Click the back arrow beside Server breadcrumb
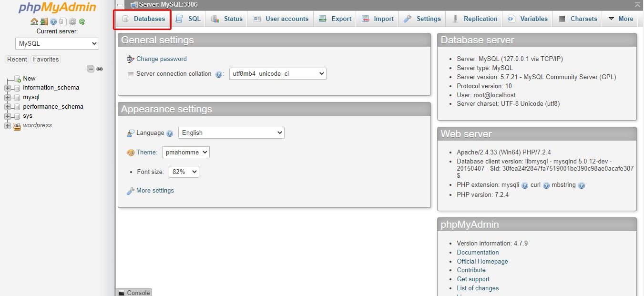 pos(120,5)
